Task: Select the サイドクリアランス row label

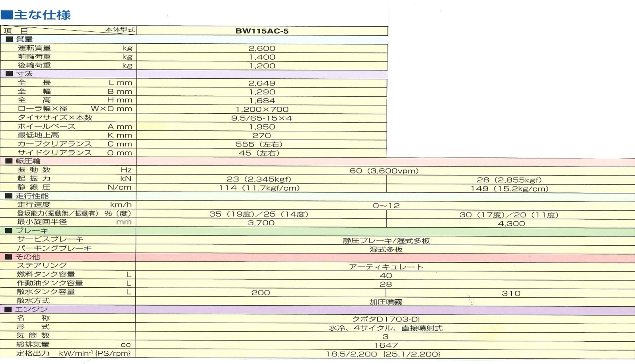Action: click(x=55, y=153)
